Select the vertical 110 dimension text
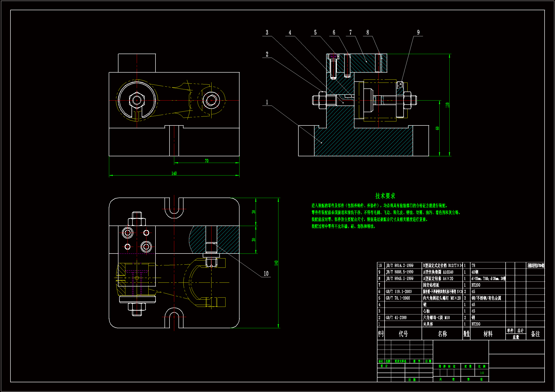The image size is (555, 392). [x=447, y=105]
